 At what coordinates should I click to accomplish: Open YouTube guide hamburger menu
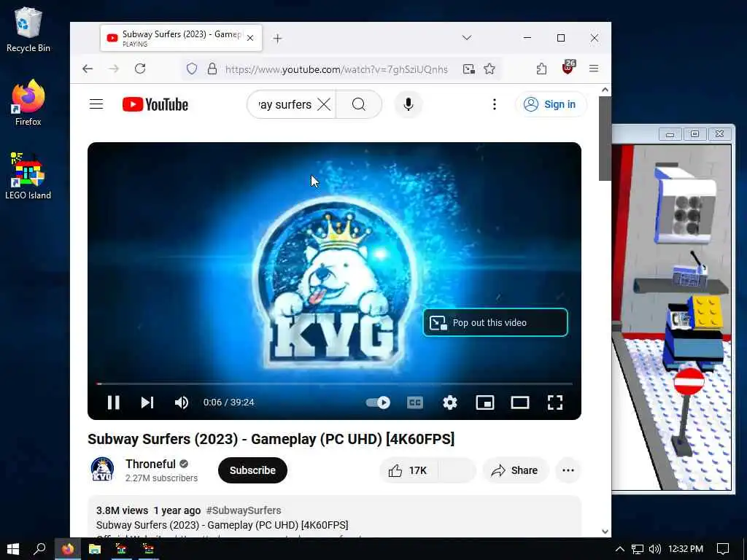coord(96,104)
